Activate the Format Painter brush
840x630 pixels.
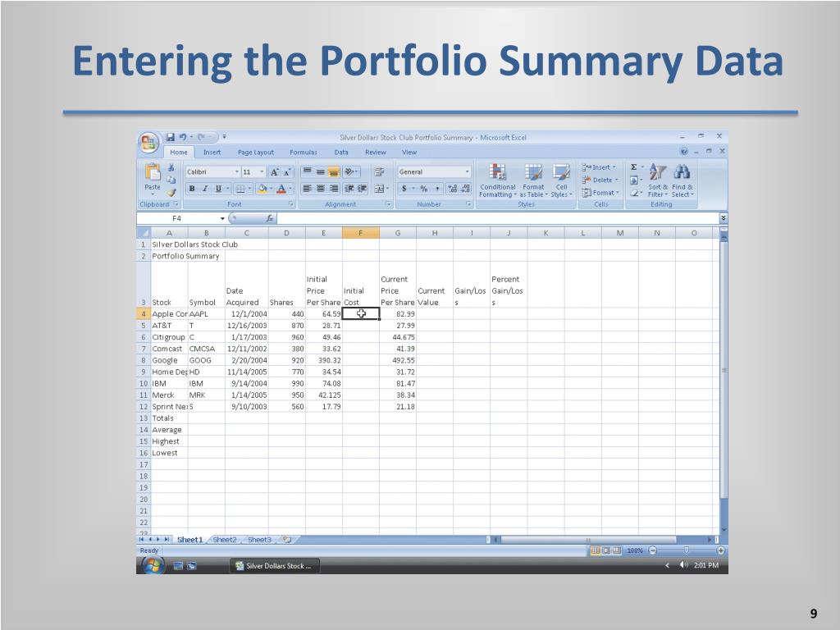click(171, 192)
